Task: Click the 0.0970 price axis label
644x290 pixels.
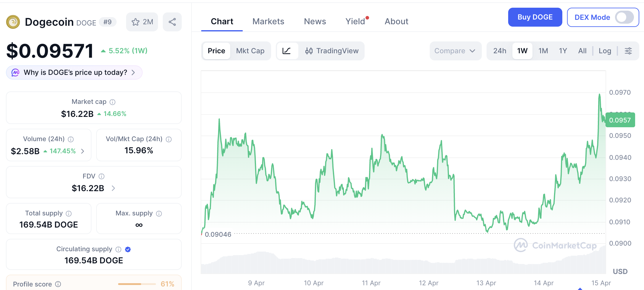Action: coord(620,93)
